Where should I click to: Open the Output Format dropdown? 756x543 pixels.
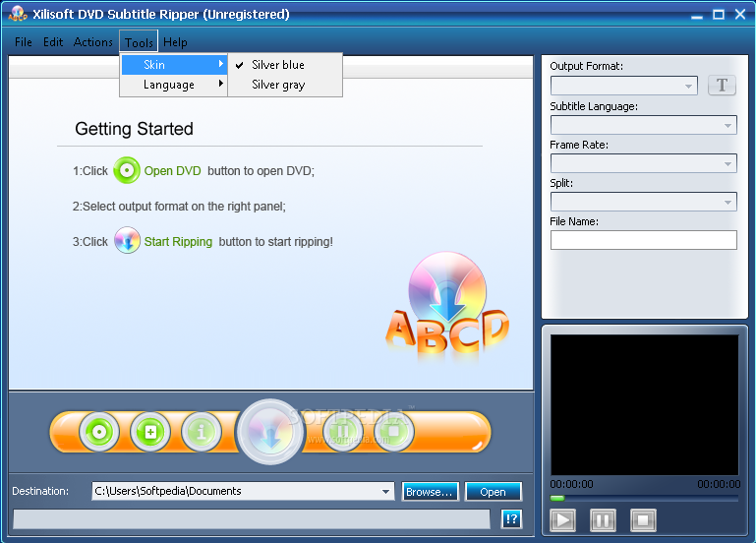(624, 86)
